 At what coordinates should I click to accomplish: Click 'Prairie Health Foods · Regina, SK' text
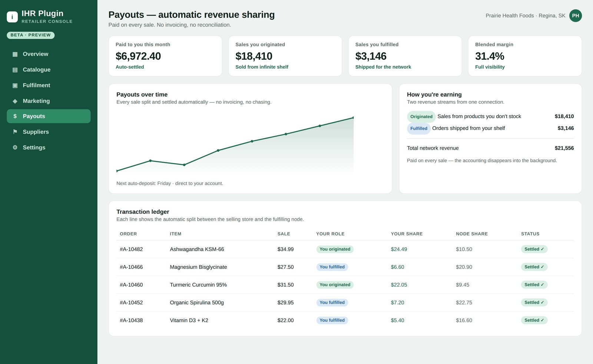(x=526, y=16)
